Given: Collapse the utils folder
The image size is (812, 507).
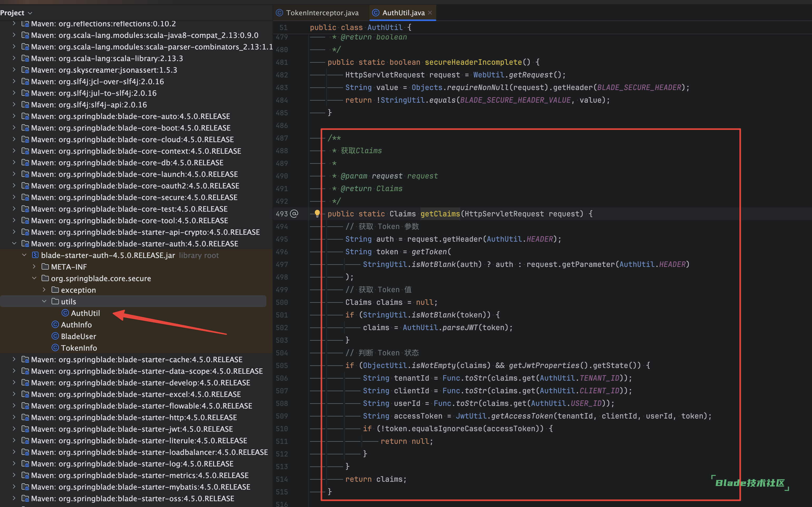Looking at the screenshot, I should [x=44, y=301].
